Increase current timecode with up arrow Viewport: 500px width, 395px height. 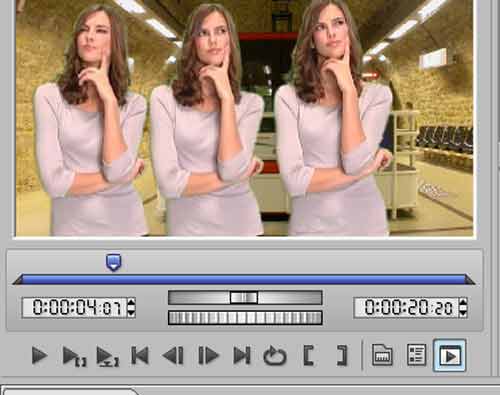pos(131,303)
